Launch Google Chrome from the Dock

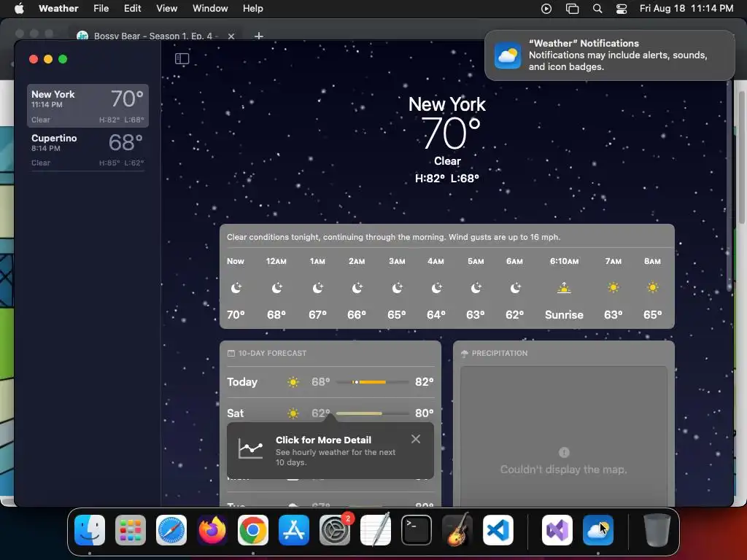[253, 530]
